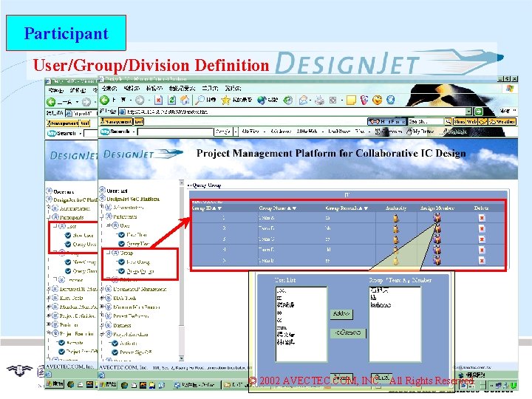The height and width of the screenshot is (399, 532).
Task: Open the 工具(T) menu in front browser
Action: tap(210, 89)
